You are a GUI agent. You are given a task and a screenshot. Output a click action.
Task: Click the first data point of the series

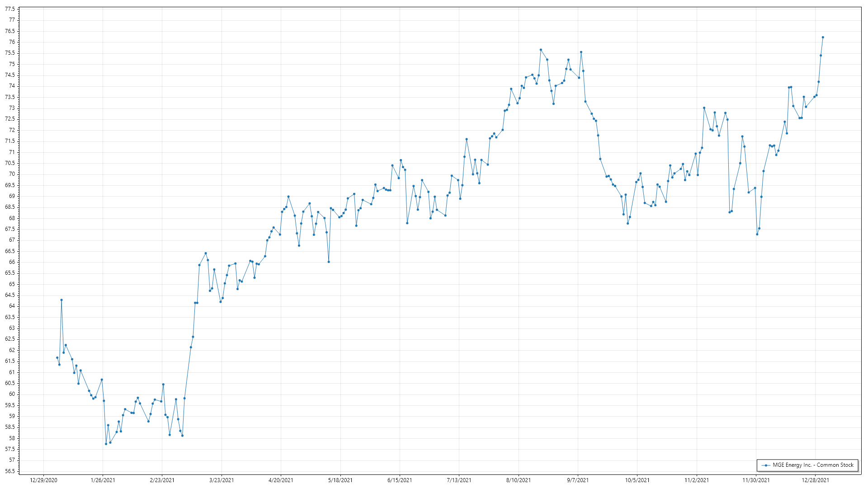(x=57, y=357)
